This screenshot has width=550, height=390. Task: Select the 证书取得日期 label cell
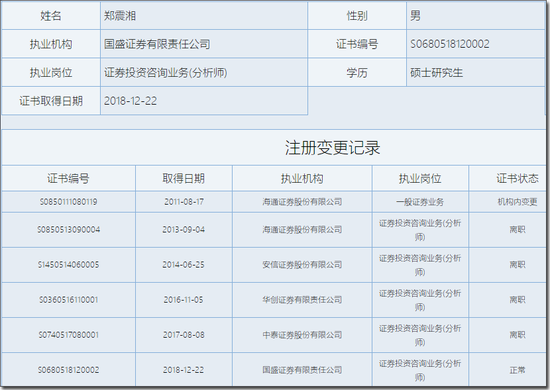(51, 101)
